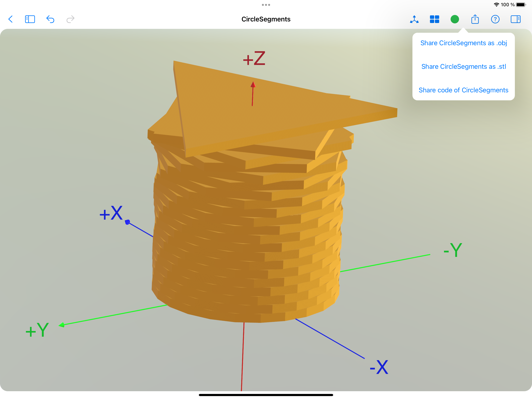Click the undo arrow
The width and height of the screenshot is (532, 399).
pos(50,19)
